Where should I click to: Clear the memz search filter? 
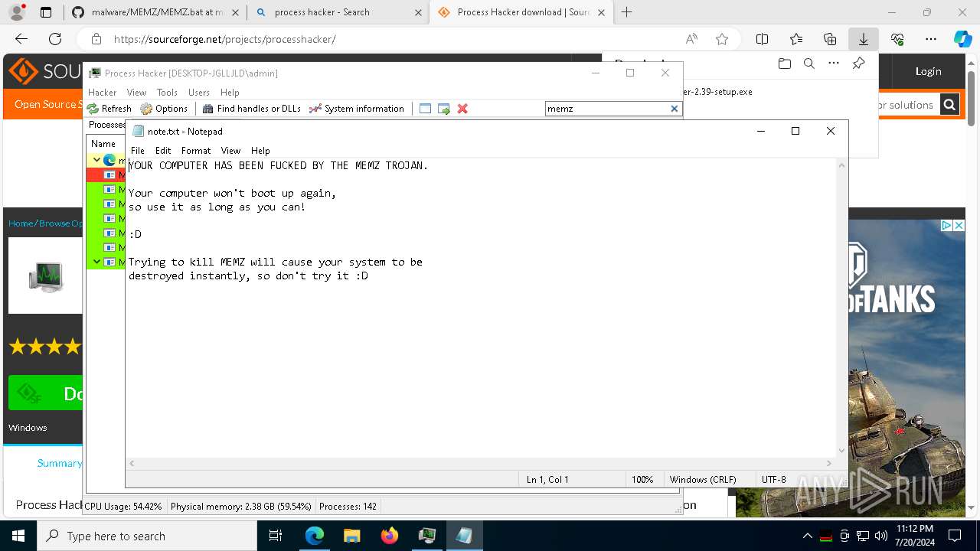(675, 109)
